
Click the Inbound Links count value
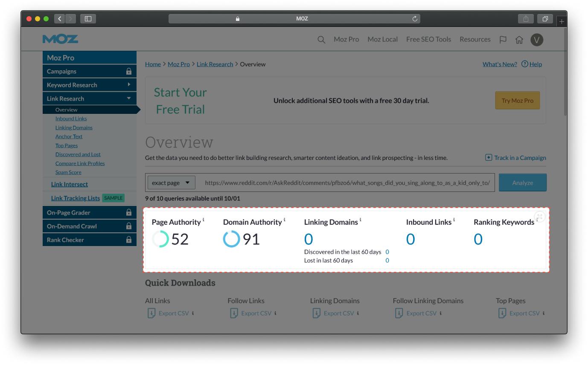pyautogui.click(x=410, y=239)
